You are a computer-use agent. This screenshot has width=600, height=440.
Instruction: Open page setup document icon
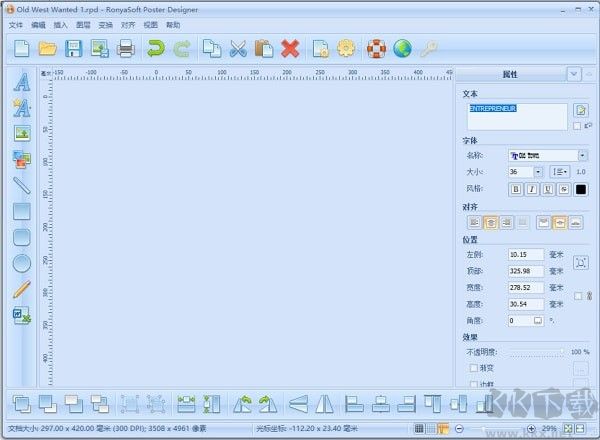[x=321, y=49]
